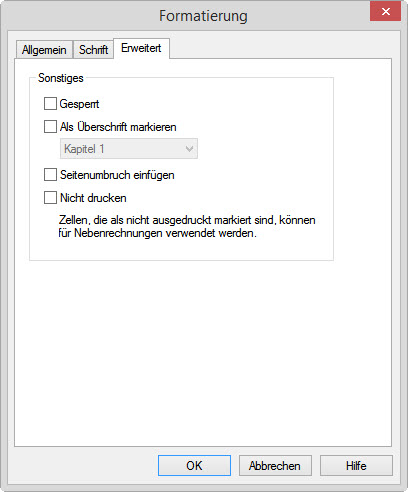Viewport: 408px width, 492px height.
Task: Click the Gesperrt label text
Action: click(79, 104)
